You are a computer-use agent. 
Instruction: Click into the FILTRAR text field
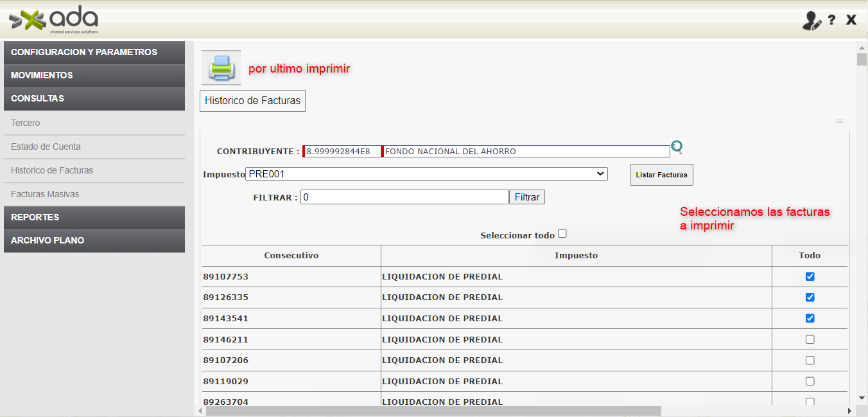pyautogui.click(x=404, y=197)
